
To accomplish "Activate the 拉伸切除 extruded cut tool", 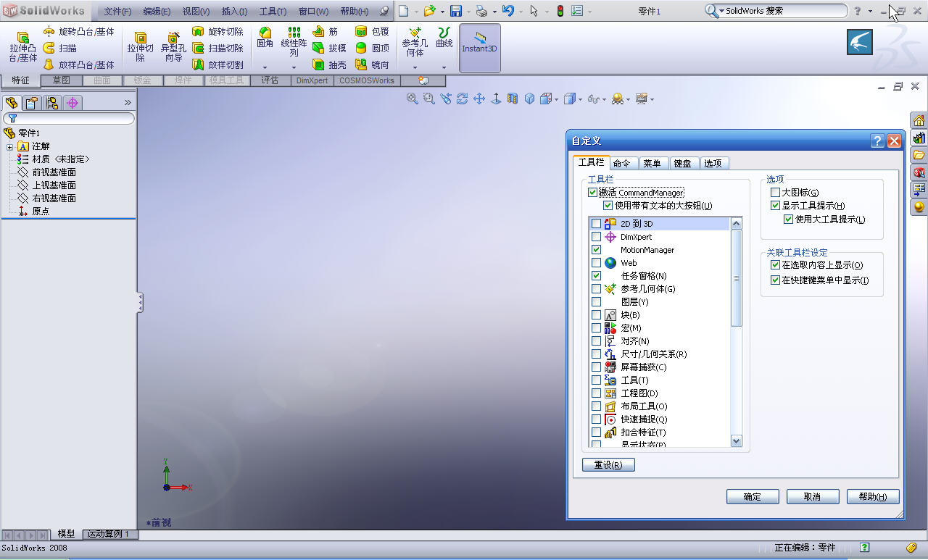I will click(141, 47).
